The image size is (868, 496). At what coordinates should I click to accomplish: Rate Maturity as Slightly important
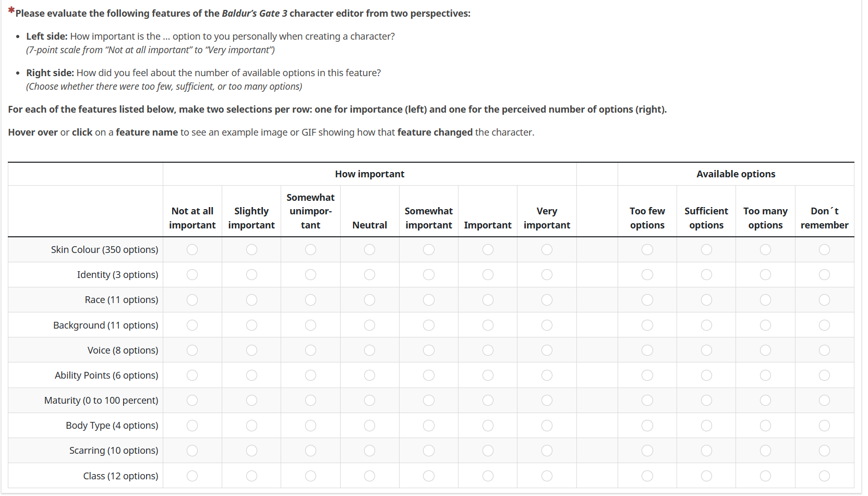(251, 401)
